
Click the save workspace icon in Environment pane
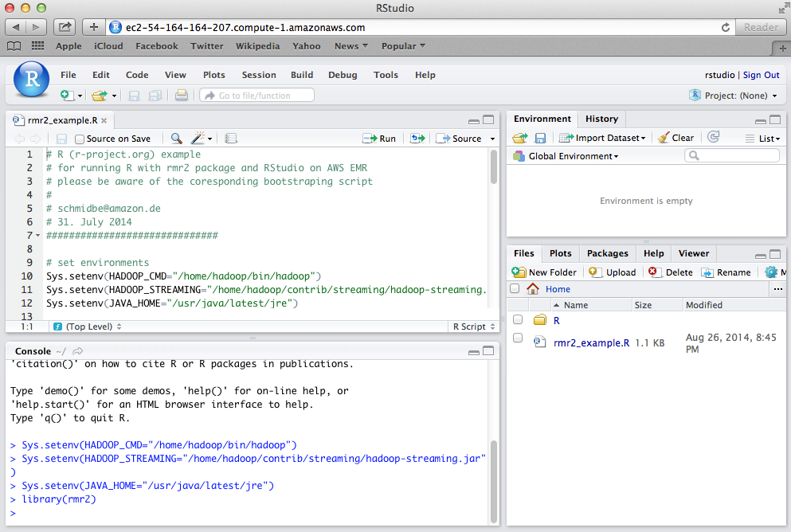point(540,138)
